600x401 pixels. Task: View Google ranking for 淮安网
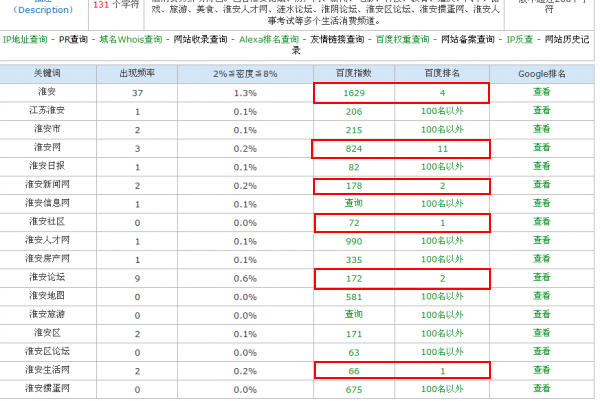(541, 148)
